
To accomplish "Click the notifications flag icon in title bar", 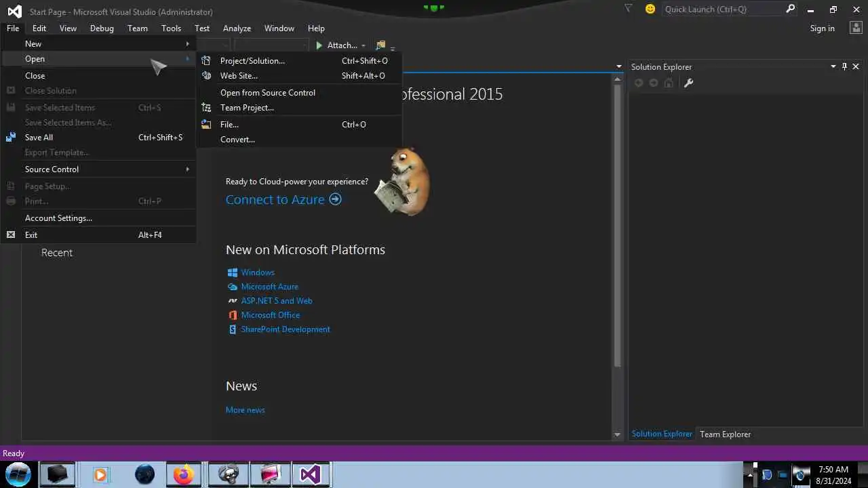I will [x=628, y=9].
